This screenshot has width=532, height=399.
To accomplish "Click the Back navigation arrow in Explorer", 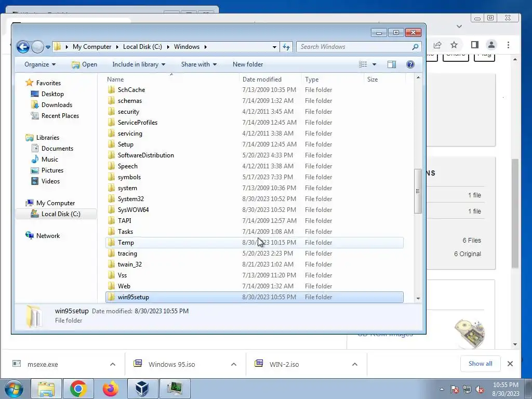I will 23,47.
